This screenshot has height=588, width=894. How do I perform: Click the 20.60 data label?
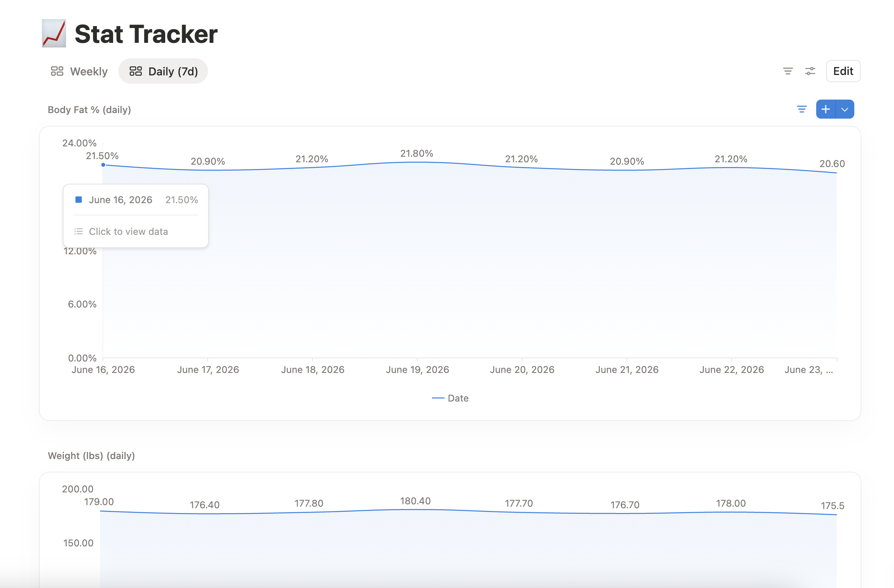(832, 164)
